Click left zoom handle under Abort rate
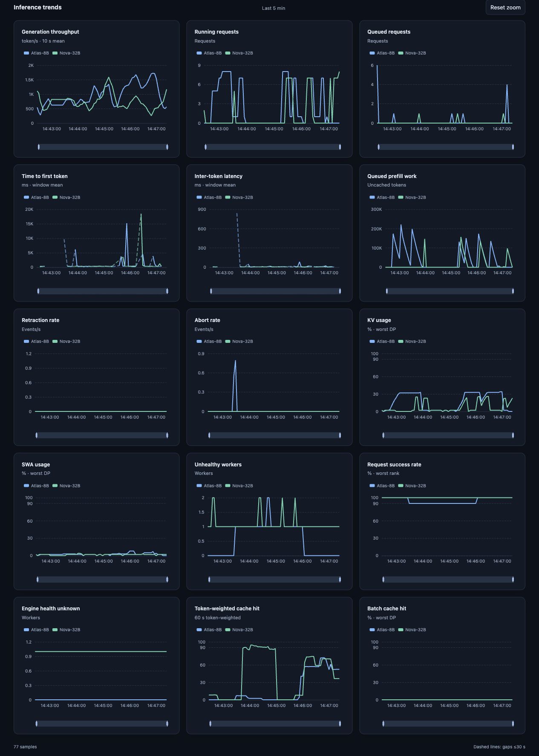The image size is (539, 756). pos(209,435)
